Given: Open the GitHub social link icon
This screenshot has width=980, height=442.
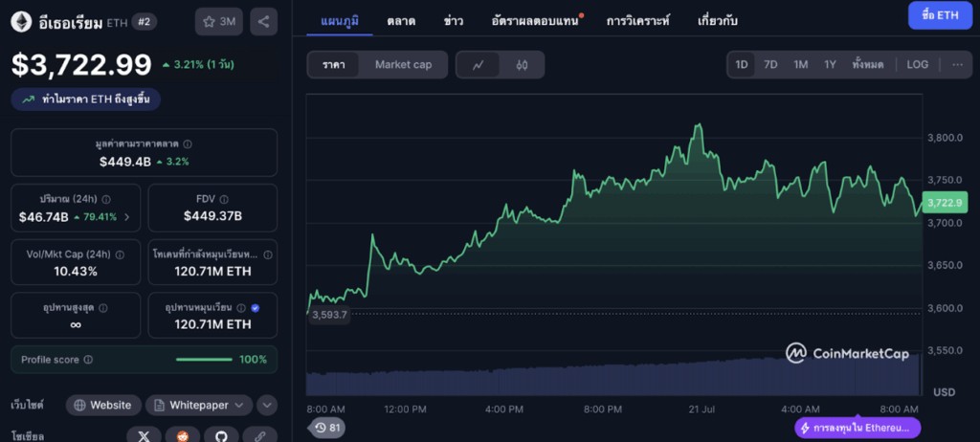Looking at the screenshot, I should pyautogui.click(x=221, y=435).
